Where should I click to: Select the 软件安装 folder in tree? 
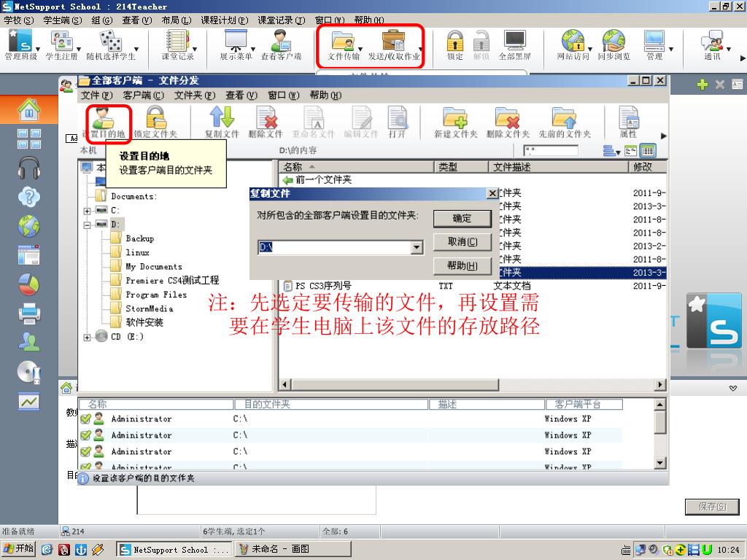[144, 322]
